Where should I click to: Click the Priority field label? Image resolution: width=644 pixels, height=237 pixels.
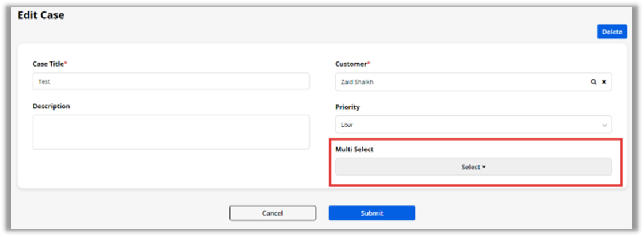[x=347, y=107]
